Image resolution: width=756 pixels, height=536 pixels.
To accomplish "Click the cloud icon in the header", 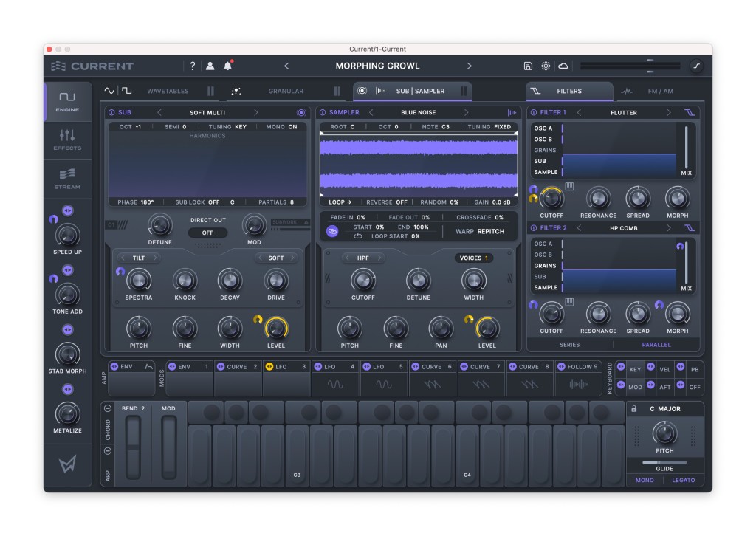I will point(563,66).
